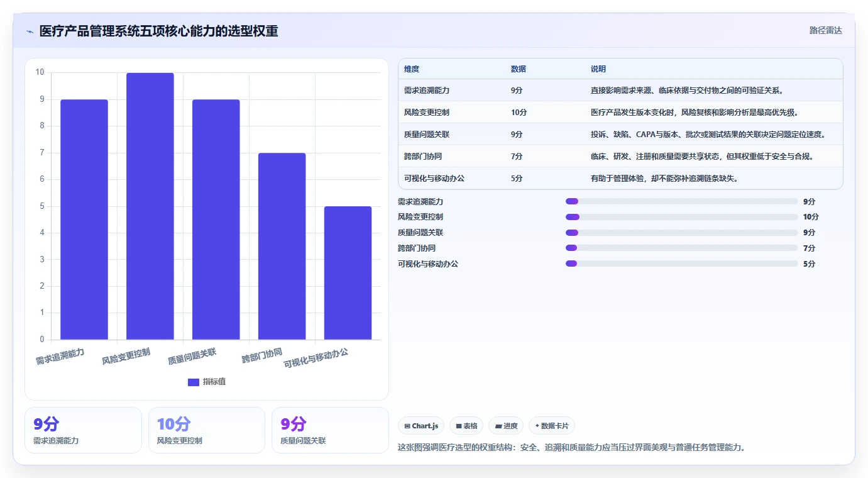
Task: Open the 9分 需求追溯能力 data card
Action: pyautogui.click(x=83, y=430)
